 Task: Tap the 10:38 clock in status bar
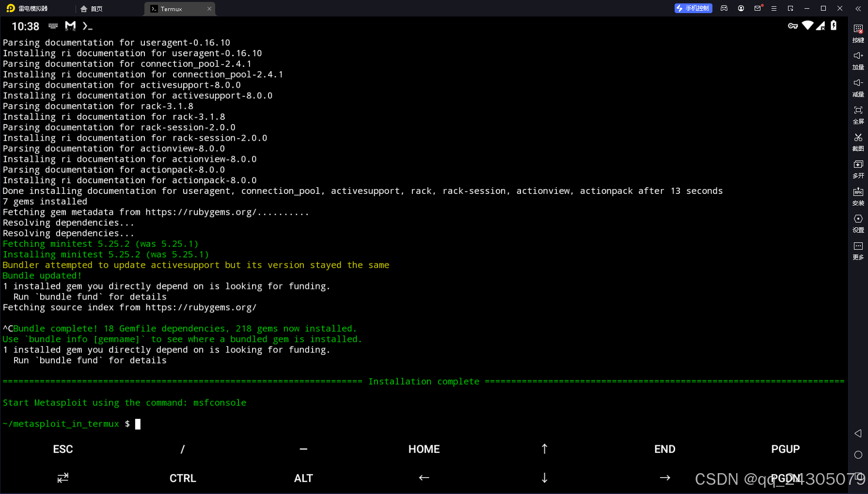pyautogui.click(x=25, y=26)
